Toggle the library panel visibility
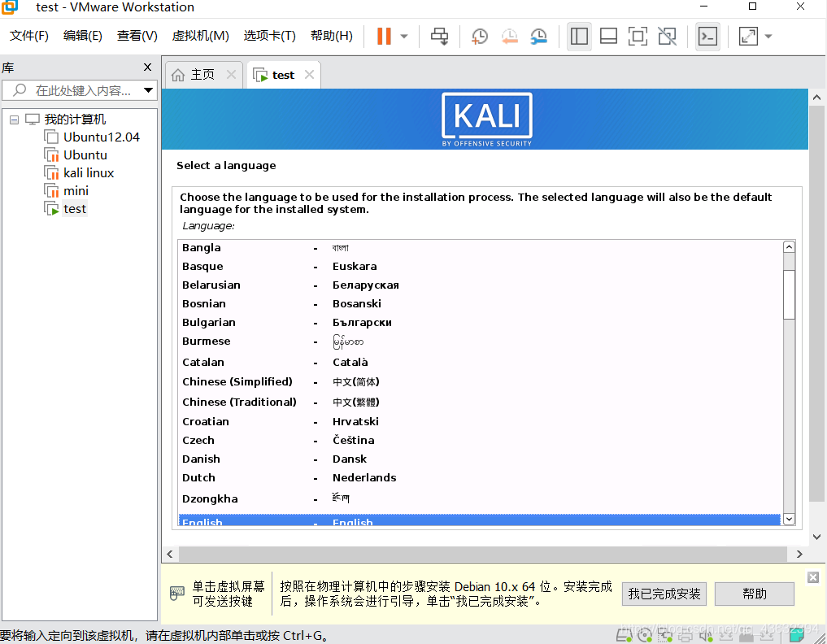This screenshot has height=644, width=827. tap(578, 36)
